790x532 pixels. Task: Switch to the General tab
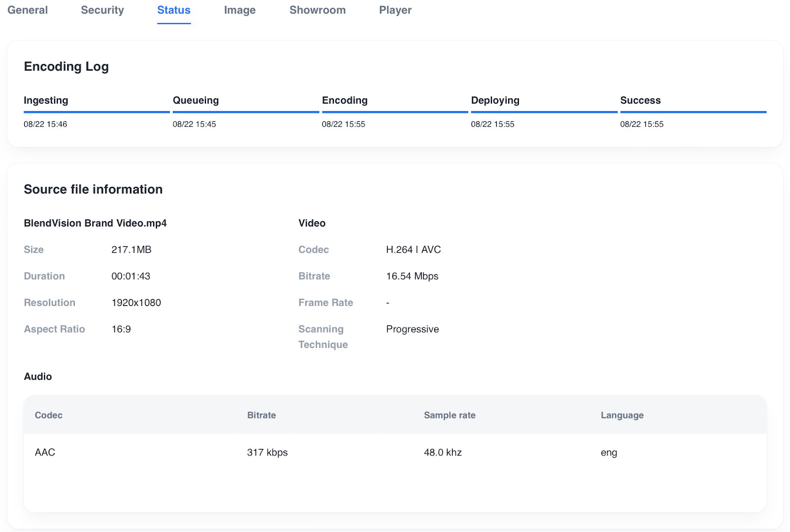[x=27, y=10]
